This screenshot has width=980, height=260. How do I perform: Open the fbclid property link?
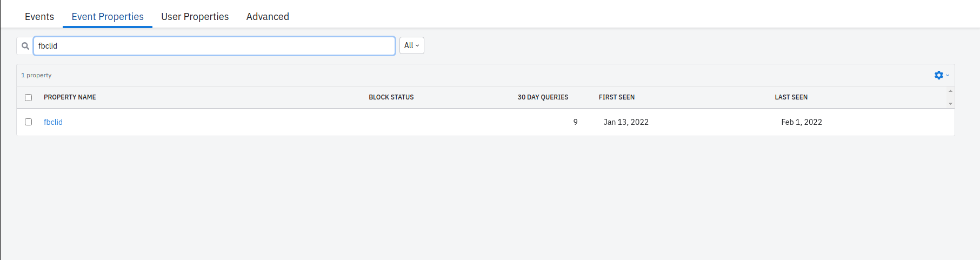[53, 122]
